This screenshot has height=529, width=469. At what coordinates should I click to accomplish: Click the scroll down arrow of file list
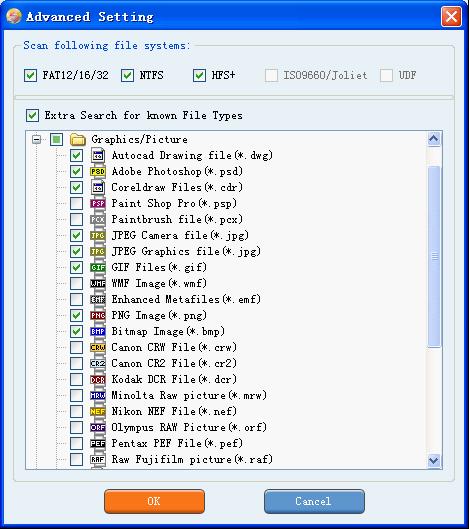(x=434, y=460)
